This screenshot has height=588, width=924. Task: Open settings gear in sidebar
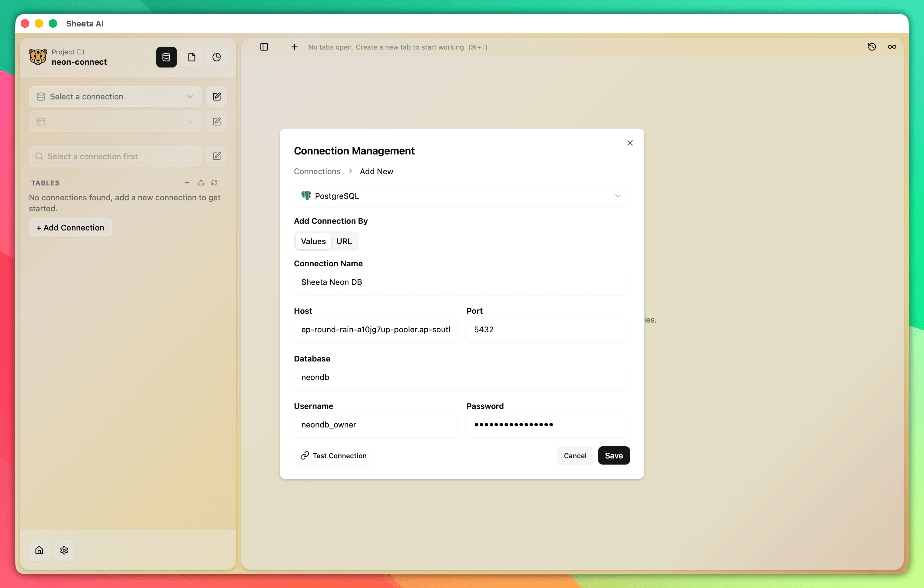[64, 550]
